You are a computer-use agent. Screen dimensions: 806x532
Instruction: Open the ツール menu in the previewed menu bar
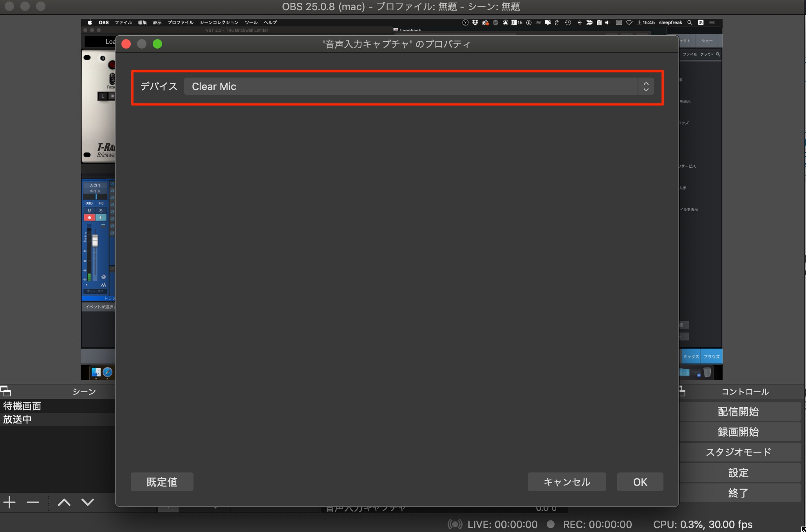[x=251, y=22]
